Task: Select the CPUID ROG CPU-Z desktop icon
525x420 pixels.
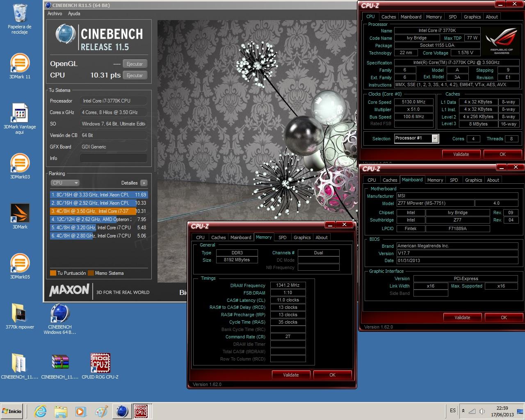Action: 100,367
